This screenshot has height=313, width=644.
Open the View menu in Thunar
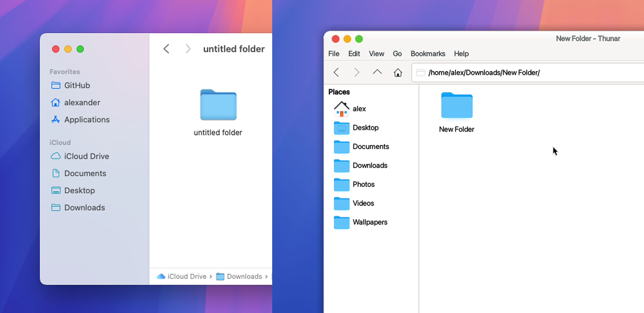[x=376, y=54]
